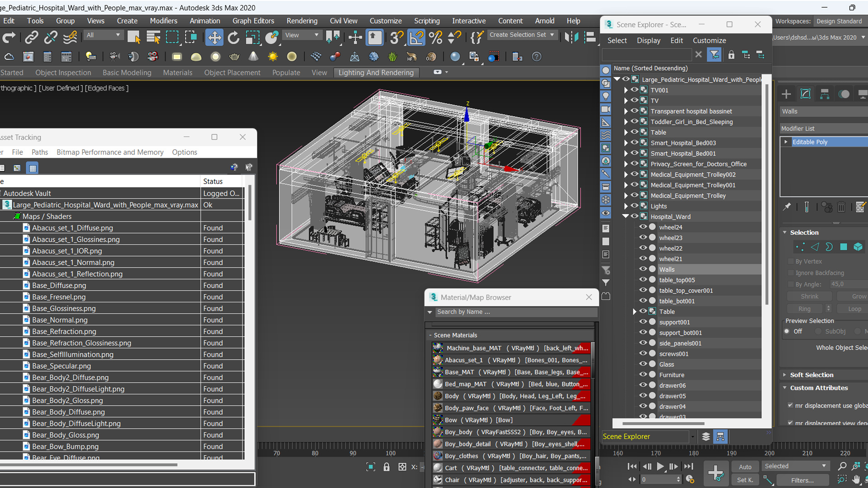Screen dimensions: 868x488
Task: Open the Display menu in Scene Explorer
Action: pyautogui.click(x=648, y=40)
